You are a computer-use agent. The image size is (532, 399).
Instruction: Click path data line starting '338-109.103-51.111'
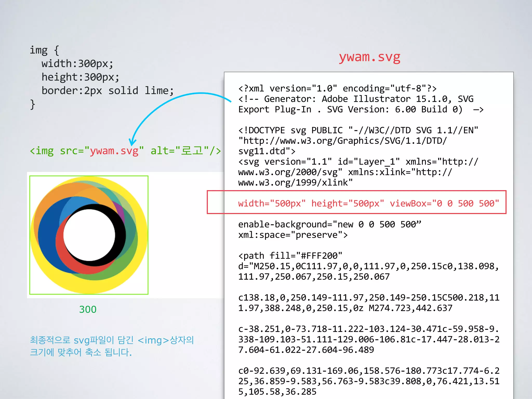point(369,339)
